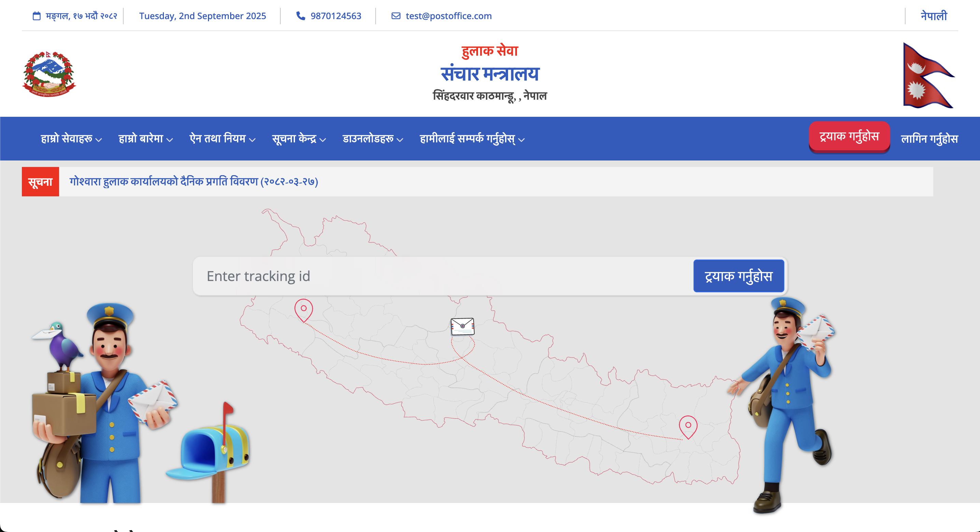The image size is (980, 532).
Task: Open the डाउनलोडहरू menu
Action: click(373, 139)
